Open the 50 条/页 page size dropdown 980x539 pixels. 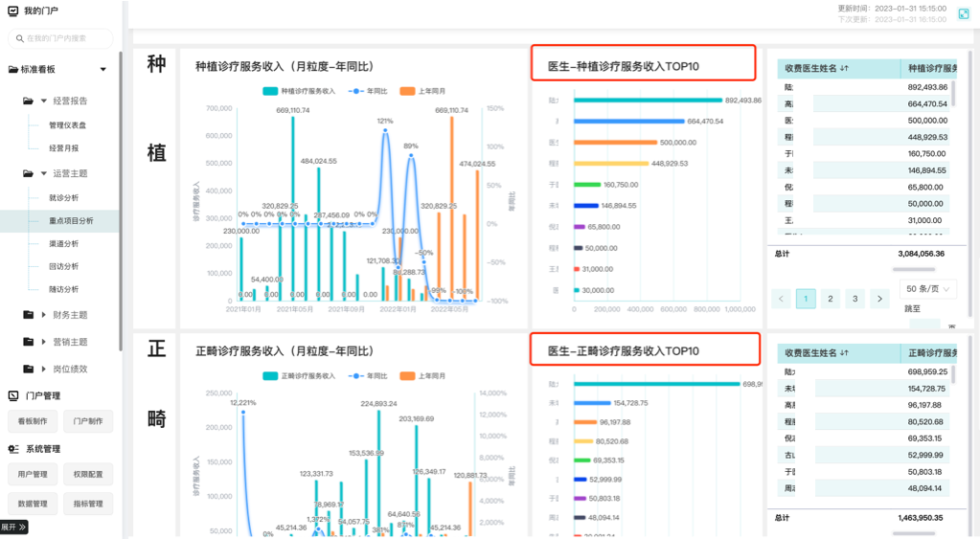[x=928, y=289]
